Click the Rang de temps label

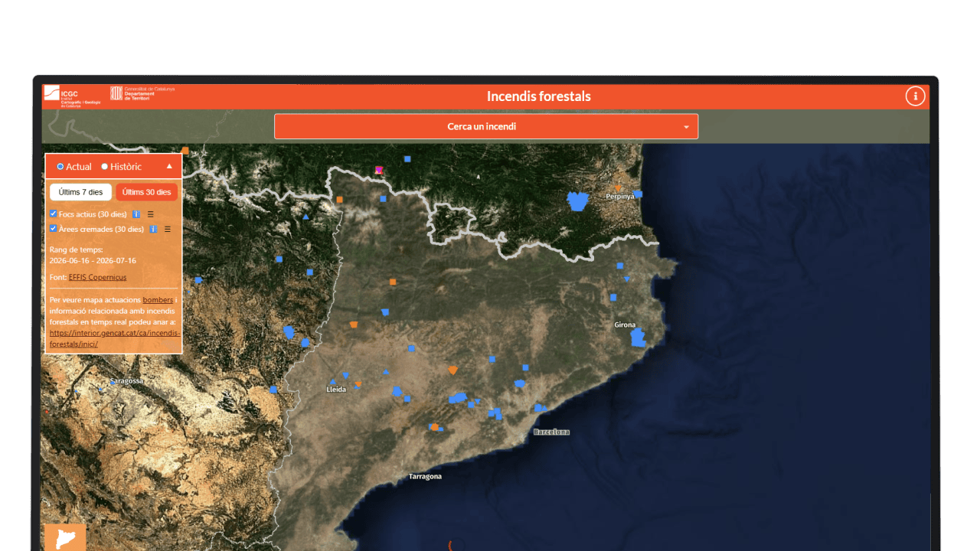(76, 249)
